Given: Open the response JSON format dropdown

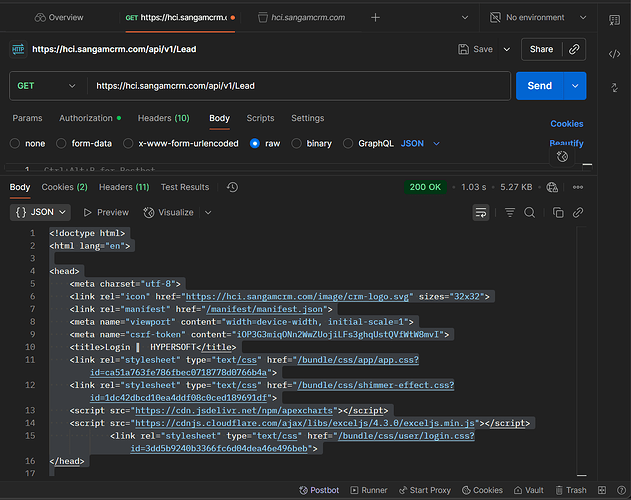Looking at the screenshot, I should pos(41,212).
